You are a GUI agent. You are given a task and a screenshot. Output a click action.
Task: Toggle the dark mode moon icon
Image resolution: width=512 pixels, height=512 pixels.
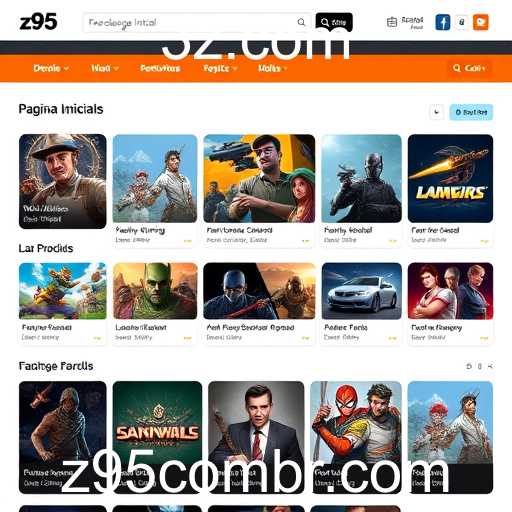436,112
